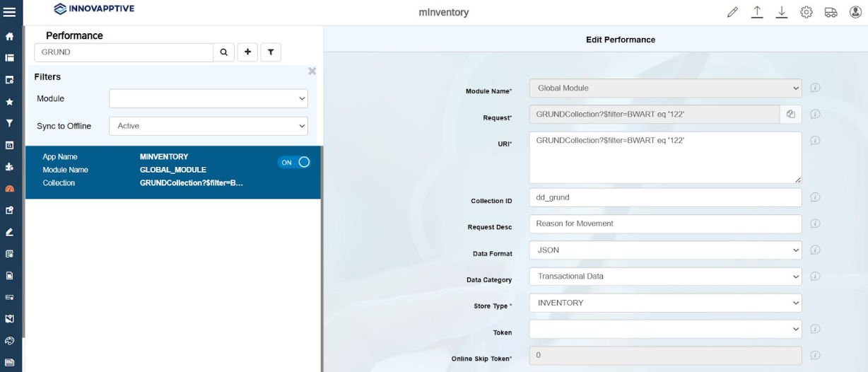The width and height of the screenshot is (868, 372).
Task: Go to Home in the left sidebar
Action: coord(10,36)
